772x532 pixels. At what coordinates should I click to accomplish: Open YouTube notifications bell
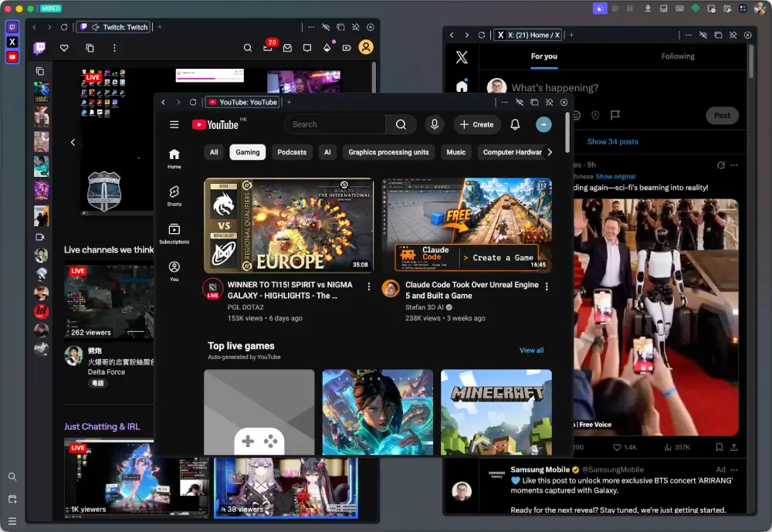click(515, 124)
